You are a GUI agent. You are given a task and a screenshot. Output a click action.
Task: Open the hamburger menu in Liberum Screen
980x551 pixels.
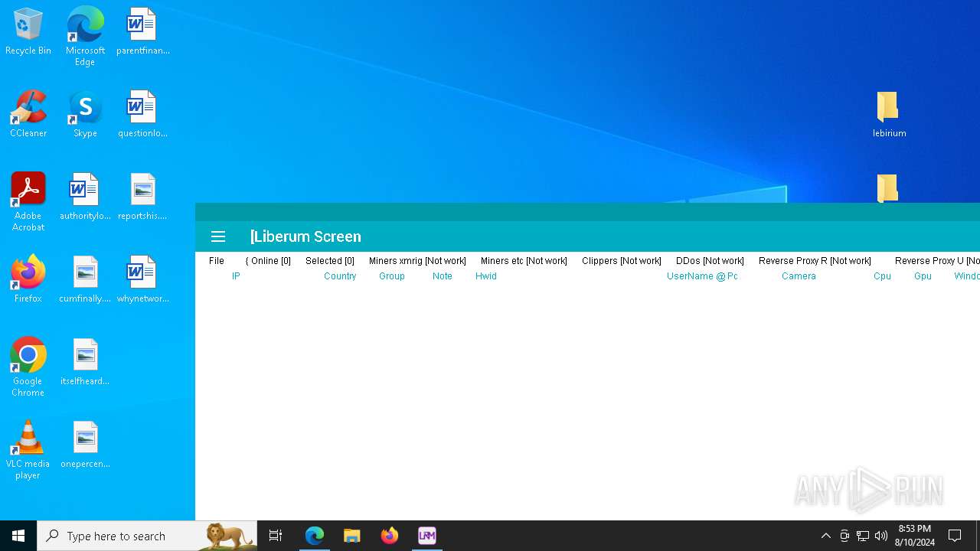218,236
